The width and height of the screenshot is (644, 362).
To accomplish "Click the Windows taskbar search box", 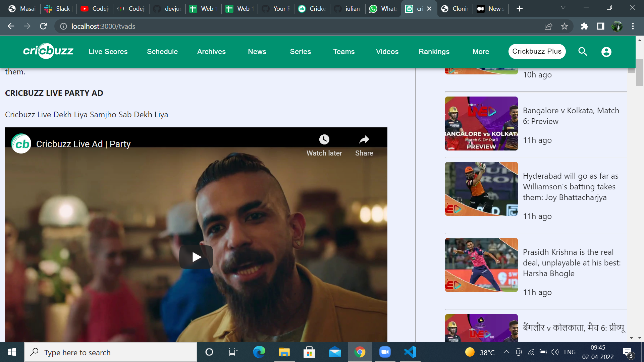I will (x=111, y=352).
